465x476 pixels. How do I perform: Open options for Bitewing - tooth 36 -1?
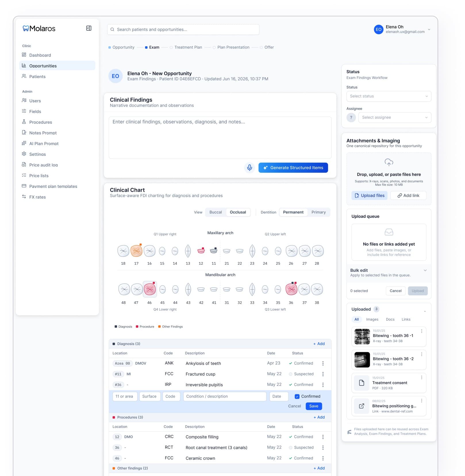coord(421,331)
